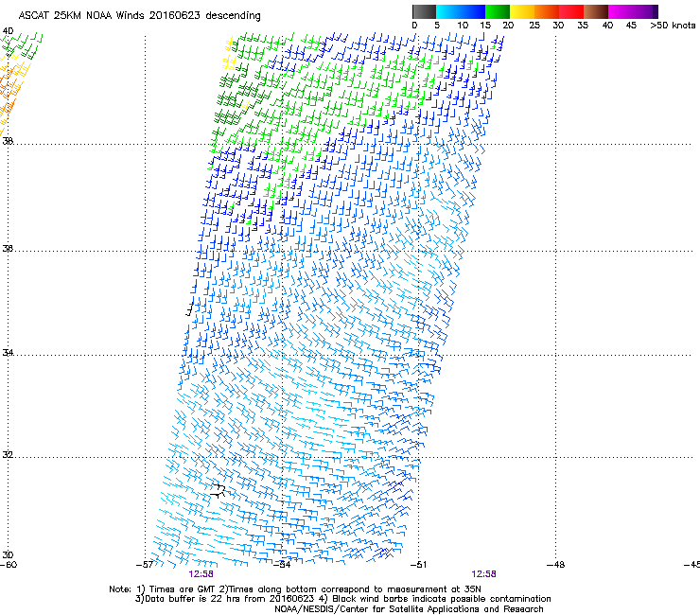
Task: Click the black wind barb on the swath's west edge
Action: pyautogui.click(x=190, y=309)
